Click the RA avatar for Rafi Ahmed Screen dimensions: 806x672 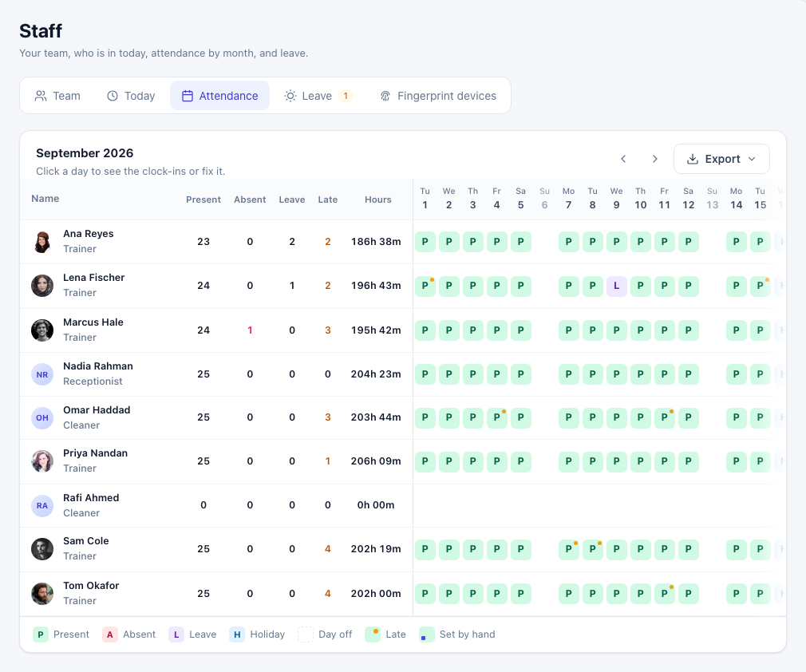tap(42, 505)
